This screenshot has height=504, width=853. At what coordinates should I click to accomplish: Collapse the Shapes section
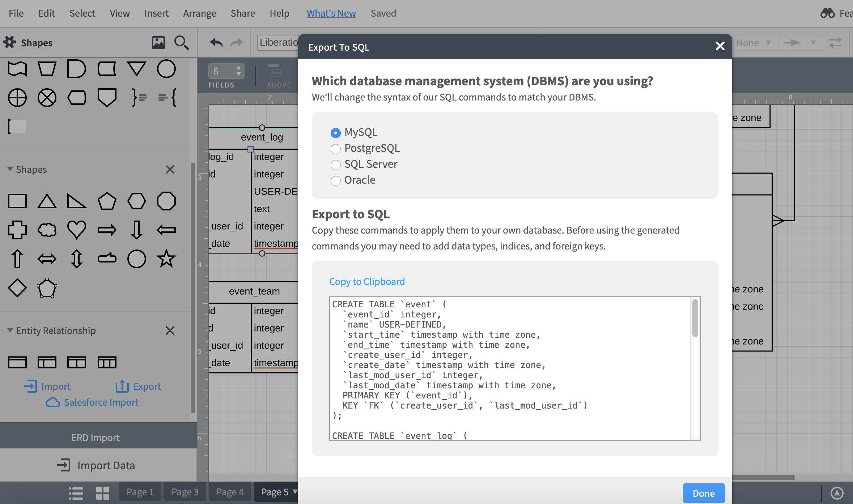(x=10, y=169)
